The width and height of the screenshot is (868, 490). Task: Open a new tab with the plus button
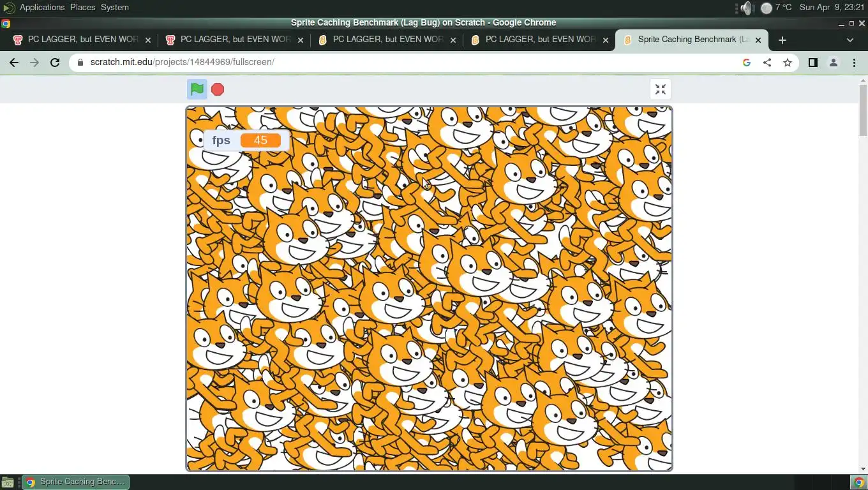(x=782, y=40)
